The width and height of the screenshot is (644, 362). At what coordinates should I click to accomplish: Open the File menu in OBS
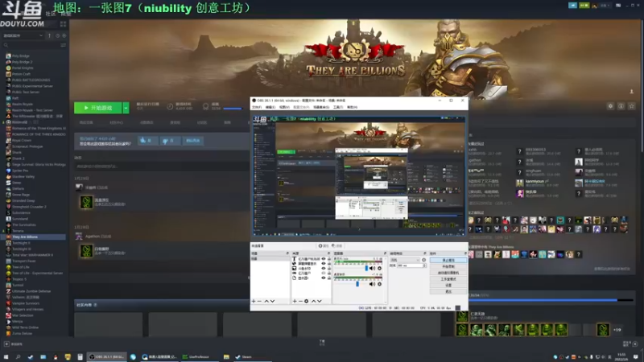257,107
